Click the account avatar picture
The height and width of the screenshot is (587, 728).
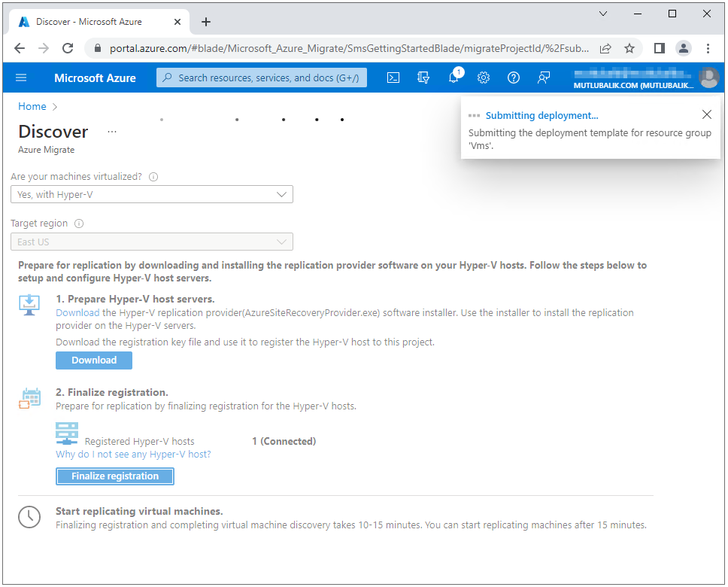(709, 78)
